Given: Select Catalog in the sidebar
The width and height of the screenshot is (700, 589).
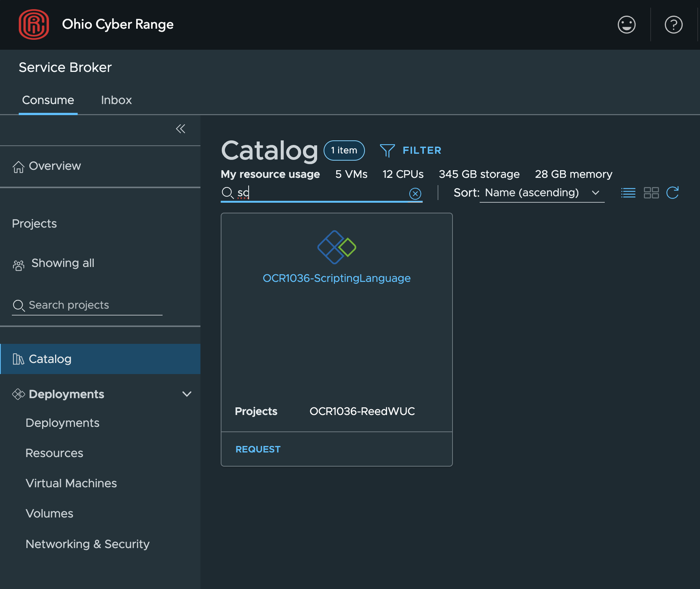Looking at the screenshot, I should (100, 359).
